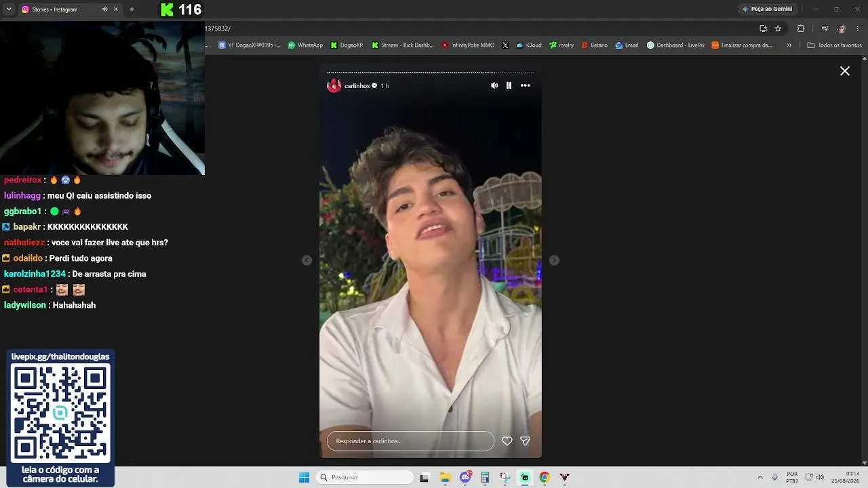This screenshot has width=868, height=488.
Task: Like the story with the heart icon
Action: point(507,441)
